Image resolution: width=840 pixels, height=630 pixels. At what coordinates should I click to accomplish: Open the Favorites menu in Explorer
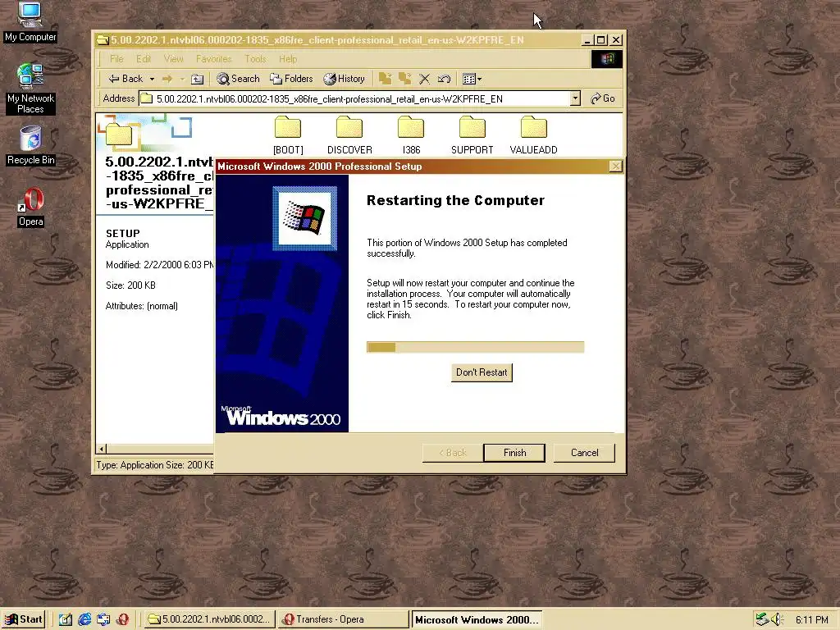click(214, 59)
